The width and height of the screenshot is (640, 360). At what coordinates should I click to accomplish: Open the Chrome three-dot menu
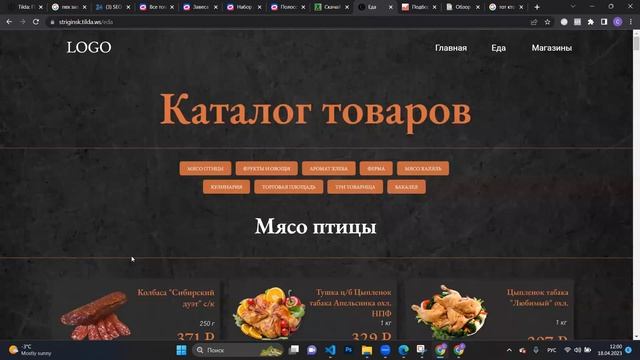point(631,22)
